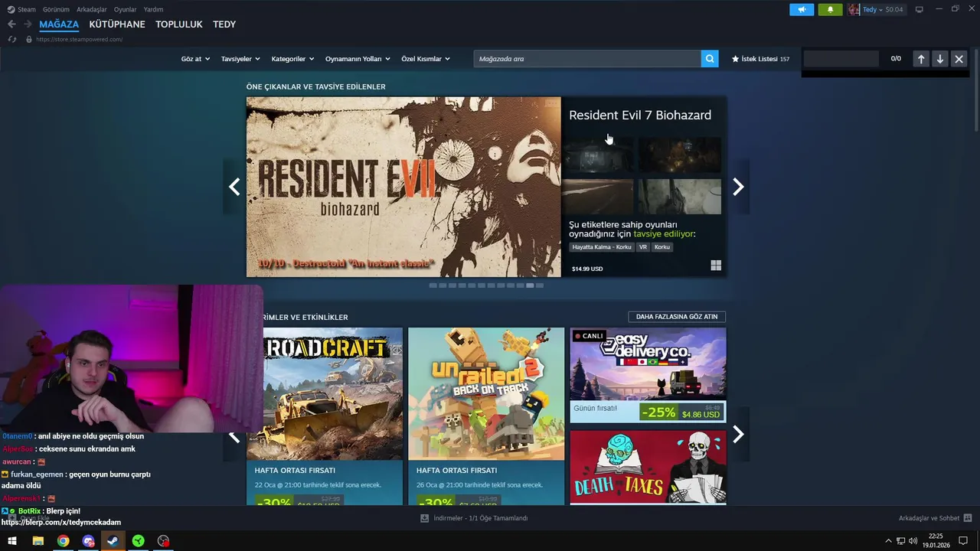
Task: Click Arkadaşlar ve Sohbet label
Action: coord(929,518)
